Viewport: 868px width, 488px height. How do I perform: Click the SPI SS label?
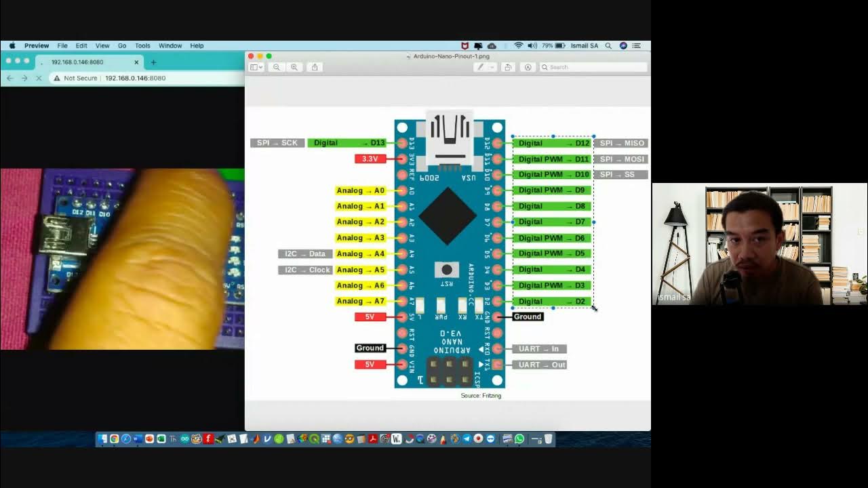pos(622,174)
